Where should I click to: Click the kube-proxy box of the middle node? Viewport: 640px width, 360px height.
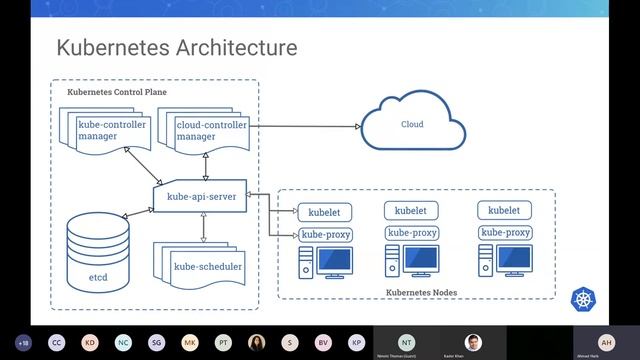(x=412, y=233)
